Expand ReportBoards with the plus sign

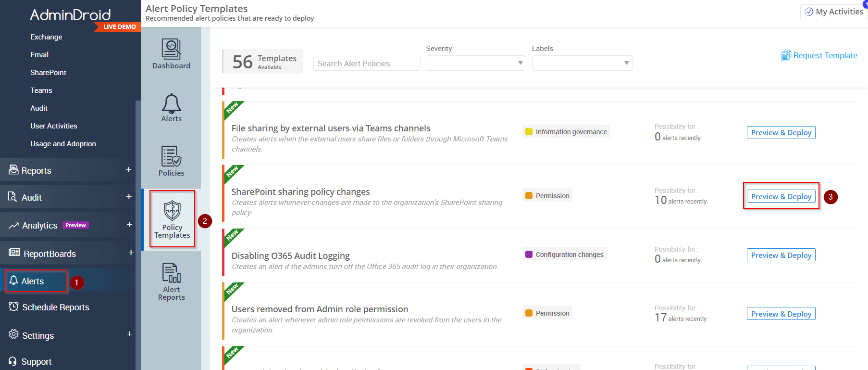pos(131,253)
